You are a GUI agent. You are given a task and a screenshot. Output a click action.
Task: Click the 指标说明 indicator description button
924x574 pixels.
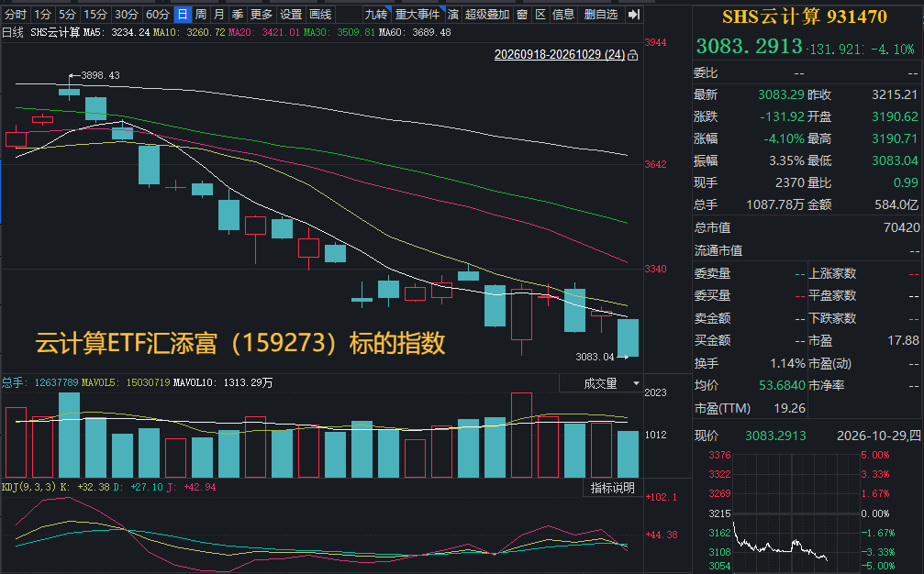613,488
